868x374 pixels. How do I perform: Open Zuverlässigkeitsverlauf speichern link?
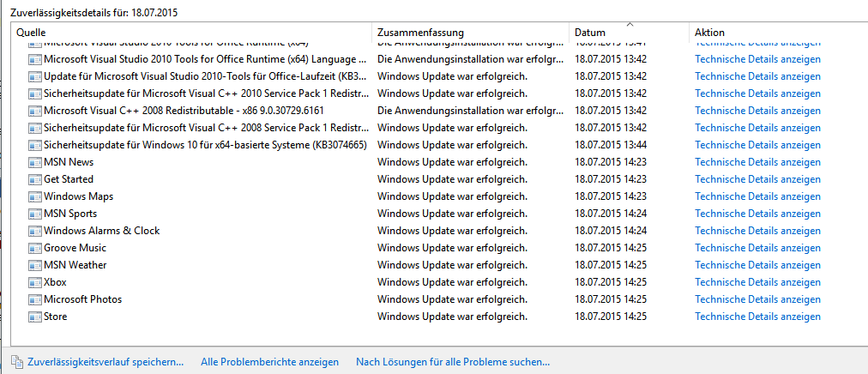105,362
